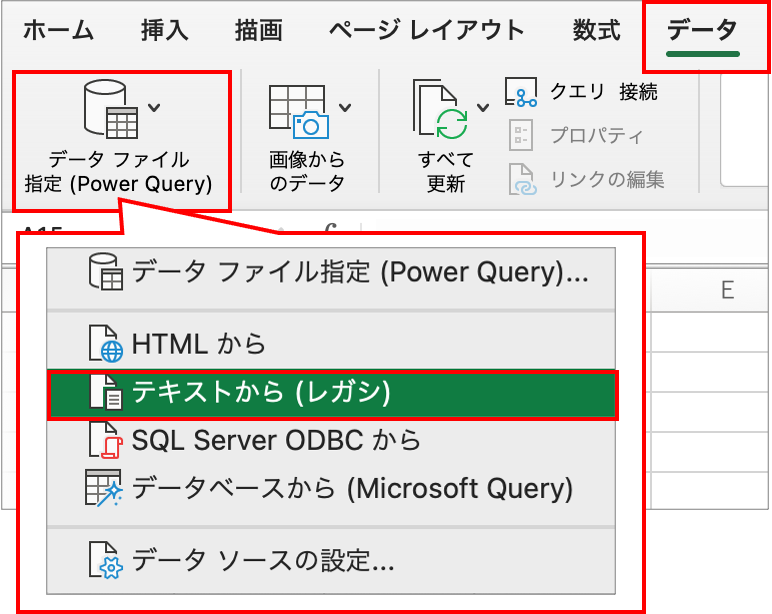Click the data source settings gear icon
Image resolution: width=772 pixels, height=614 pixels.
click(105, 560)
